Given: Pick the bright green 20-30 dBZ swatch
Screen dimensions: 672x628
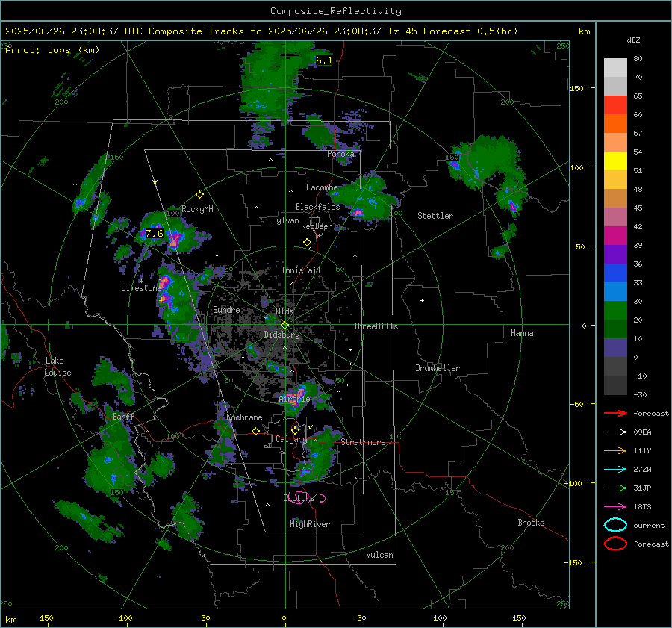Looking at the screenshot, I should pyautogui.click(x=615, y=311).
